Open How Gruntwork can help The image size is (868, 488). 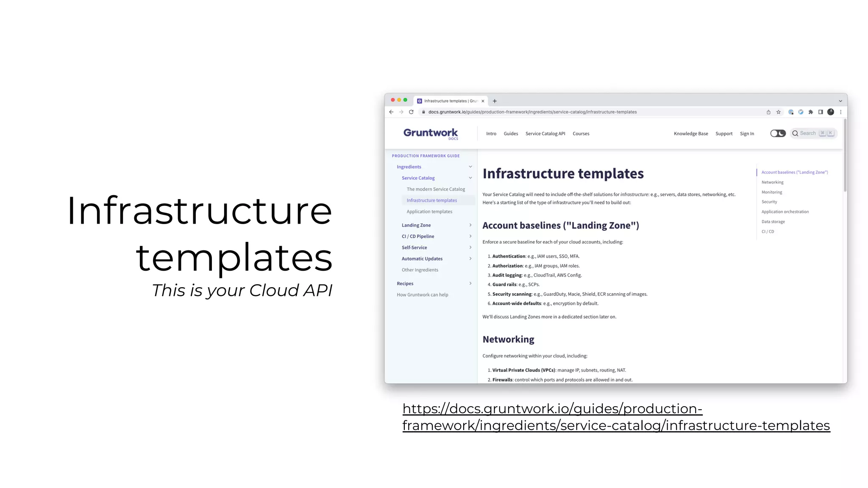coord(422,295)
